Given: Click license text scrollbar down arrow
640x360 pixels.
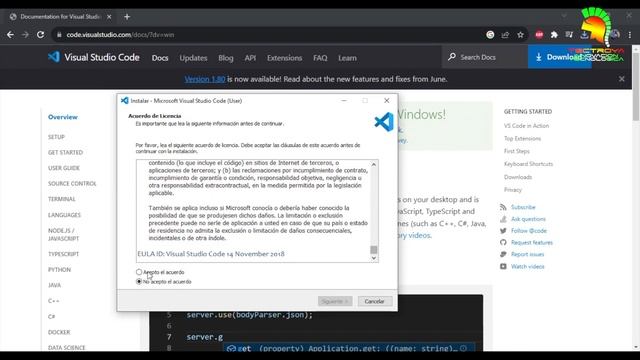Looking at the screenshot, I should 373,258.
